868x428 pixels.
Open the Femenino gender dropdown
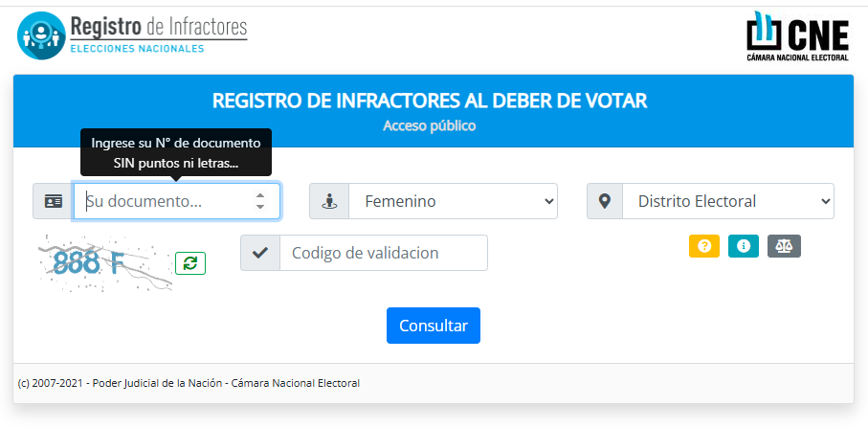[x=453, y=201]
